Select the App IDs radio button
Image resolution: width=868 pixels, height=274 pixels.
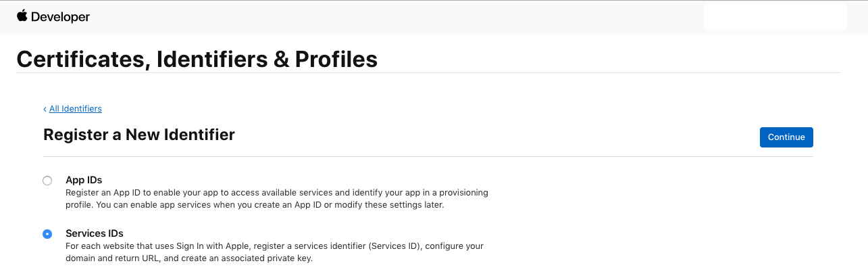47,181
